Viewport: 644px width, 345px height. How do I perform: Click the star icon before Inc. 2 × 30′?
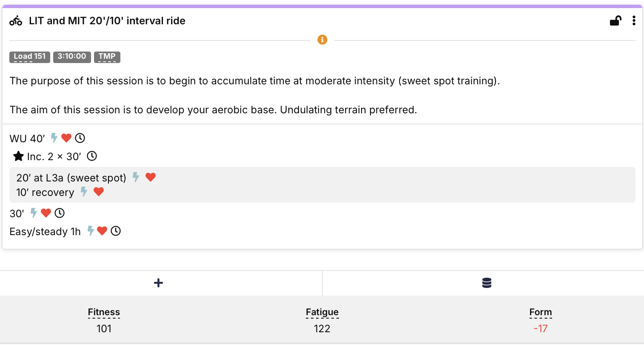tap(18, 156)
